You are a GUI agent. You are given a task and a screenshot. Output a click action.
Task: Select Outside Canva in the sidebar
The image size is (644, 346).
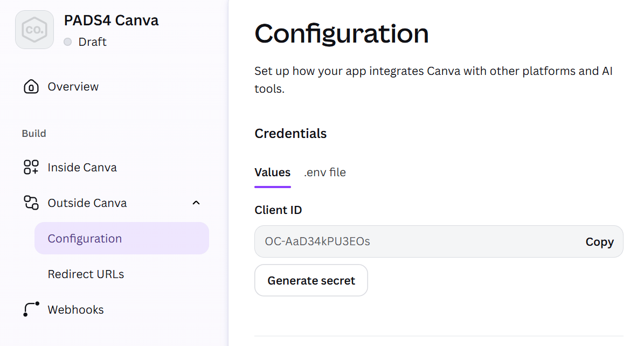[87, 203]
